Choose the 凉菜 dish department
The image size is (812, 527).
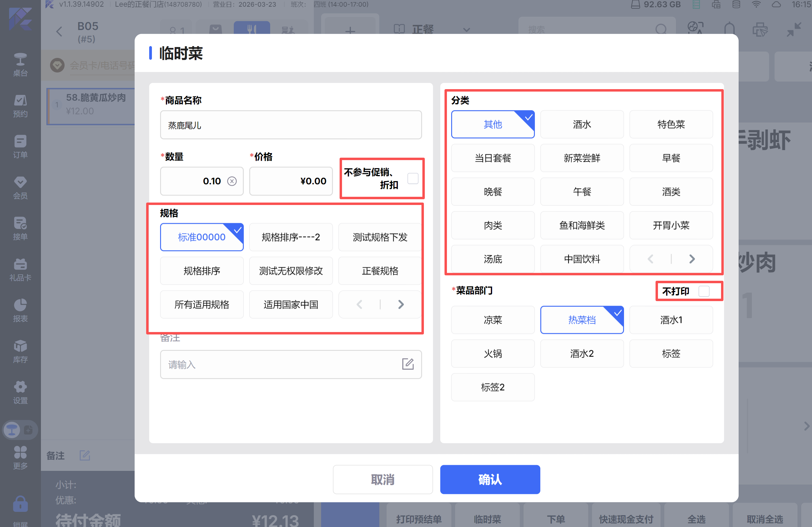(492, 320)
